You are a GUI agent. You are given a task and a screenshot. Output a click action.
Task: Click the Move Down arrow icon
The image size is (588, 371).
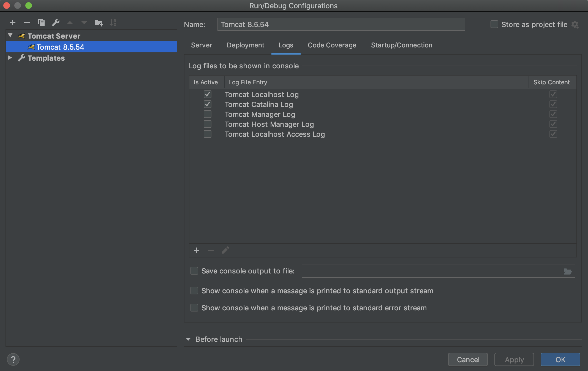pyautogui.click(x=84, y=23)
